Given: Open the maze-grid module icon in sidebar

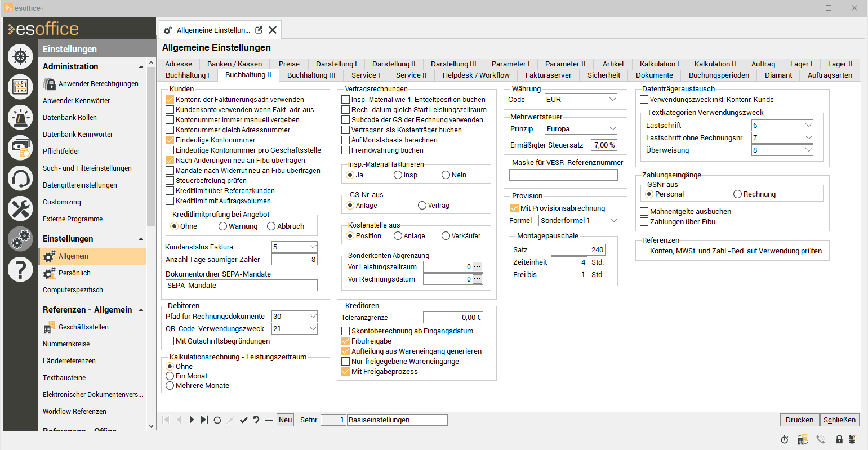Looking at the screenshot, I should 20,87.
